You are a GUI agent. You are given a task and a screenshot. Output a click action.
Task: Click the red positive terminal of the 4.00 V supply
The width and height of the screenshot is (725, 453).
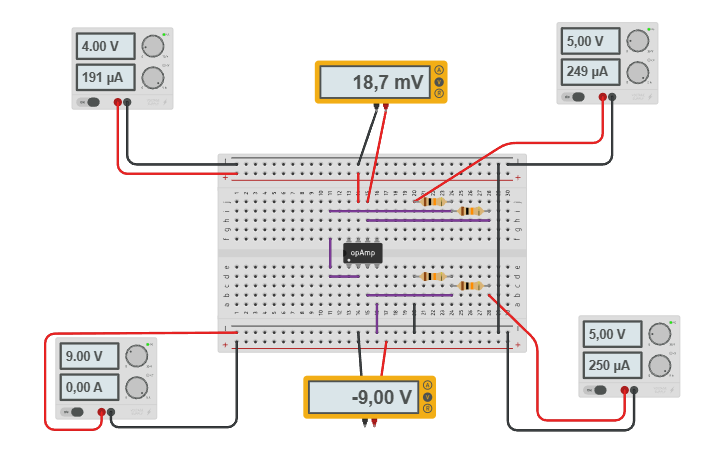(118, 102)
